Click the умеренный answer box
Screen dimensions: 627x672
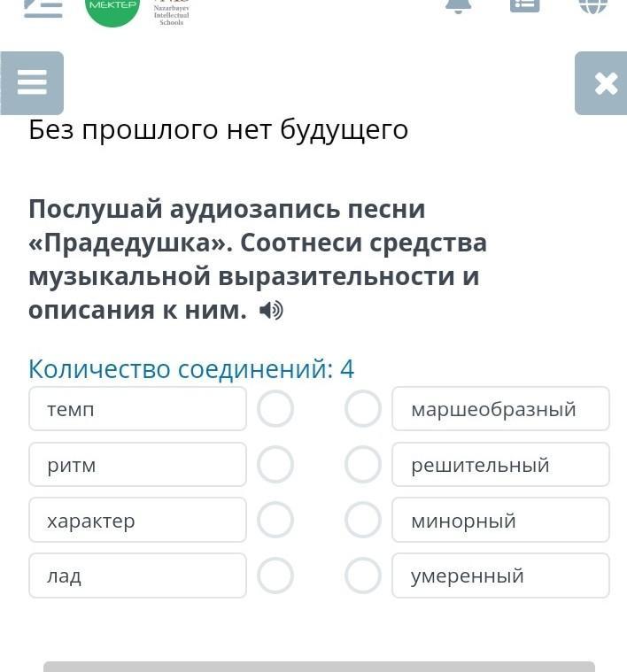tap(500, 575)
